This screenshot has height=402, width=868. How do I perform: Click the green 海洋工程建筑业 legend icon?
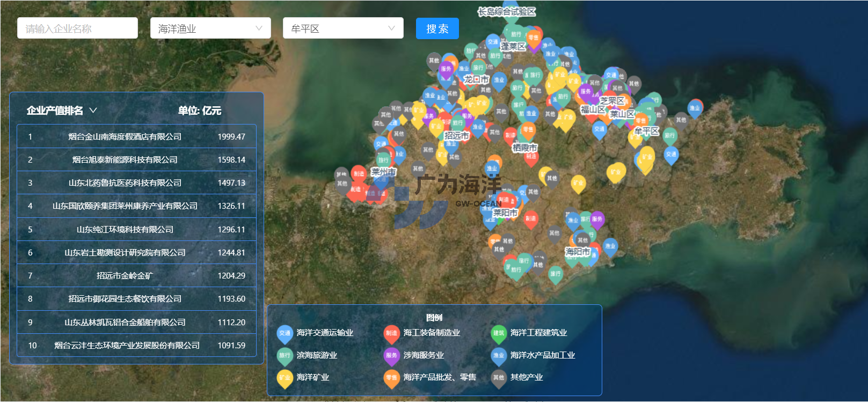point(499,333)
